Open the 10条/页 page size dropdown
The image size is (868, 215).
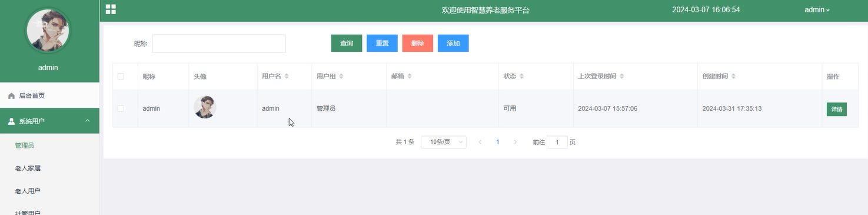point(444,142)
